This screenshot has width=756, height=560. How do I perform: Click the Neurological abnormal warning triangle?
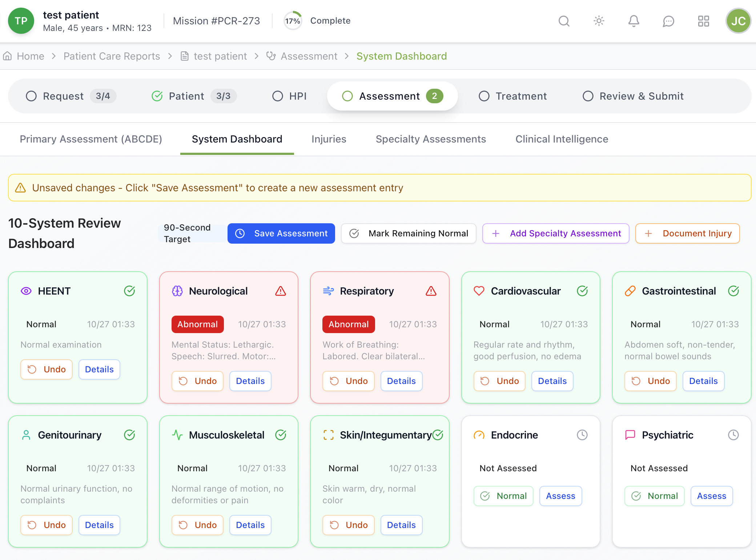click(280, 291)
